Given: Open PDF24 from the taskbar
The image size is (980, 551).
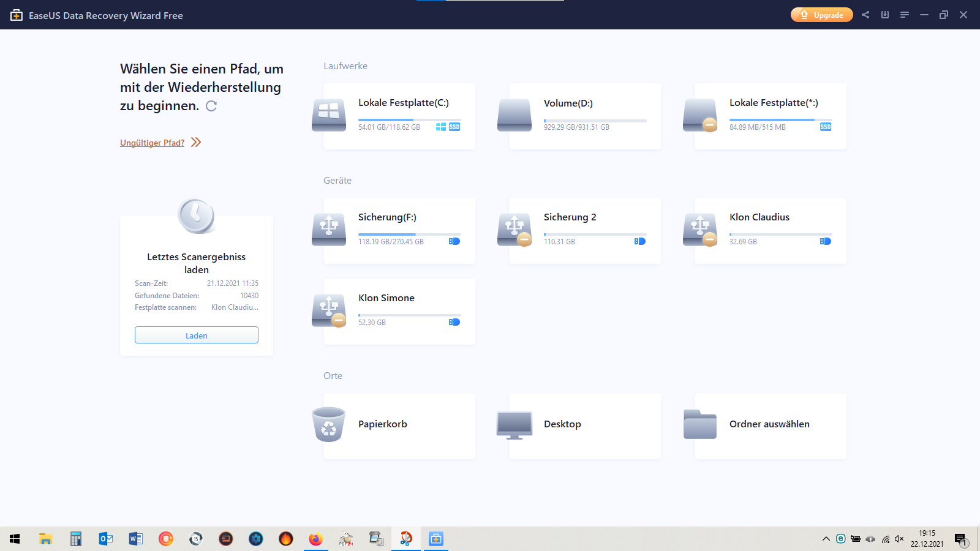Looking at the screenshot, I should (x=345, y=539).
